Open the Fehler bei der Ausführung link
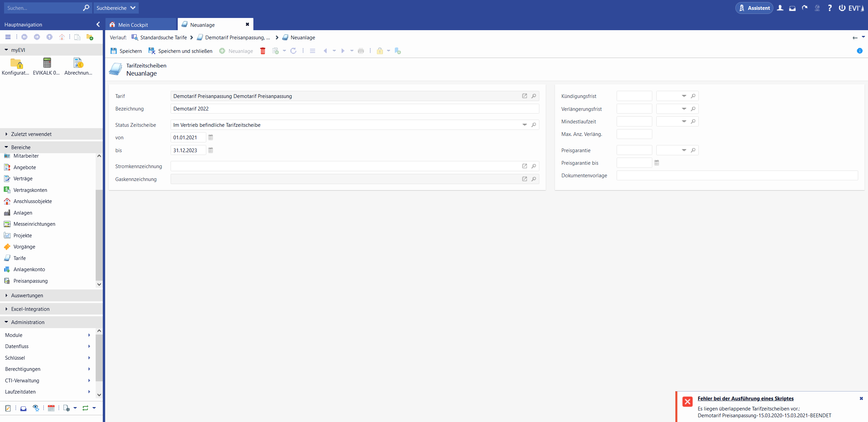This screenshot has width=868, height=422. [x=745, y=398]
